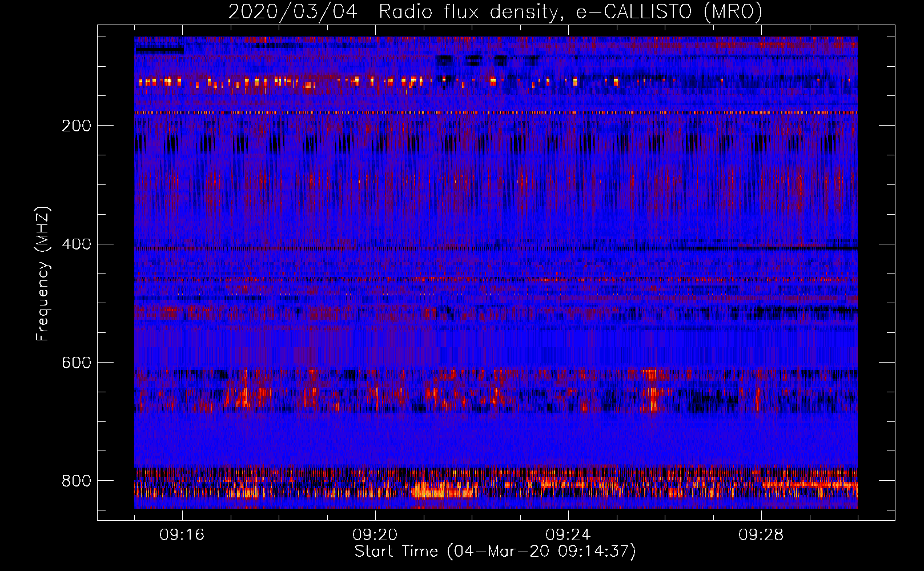This screenshot has width=924, height=571.
Task: Click the 09:16 time tick label
Action: coord(182,535)
